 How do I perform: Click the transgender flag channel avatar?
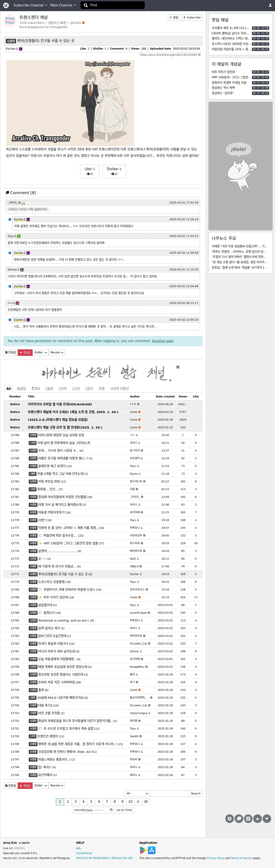click(x=10, y=21)
